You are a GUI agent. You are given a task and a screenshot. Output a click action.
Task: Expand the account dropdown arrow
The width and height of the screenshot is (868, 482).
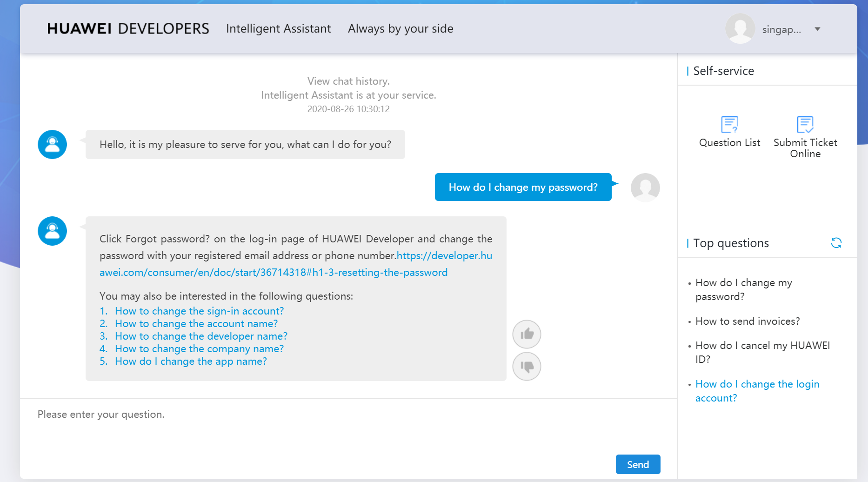(817, 29)
